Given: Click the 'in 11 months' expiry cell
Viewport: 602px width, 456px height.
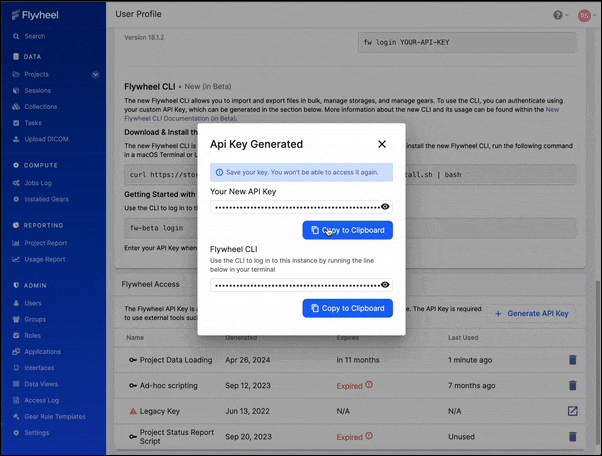Looking at the screenshot, I should pyautogui.click(x=358, y=360).
